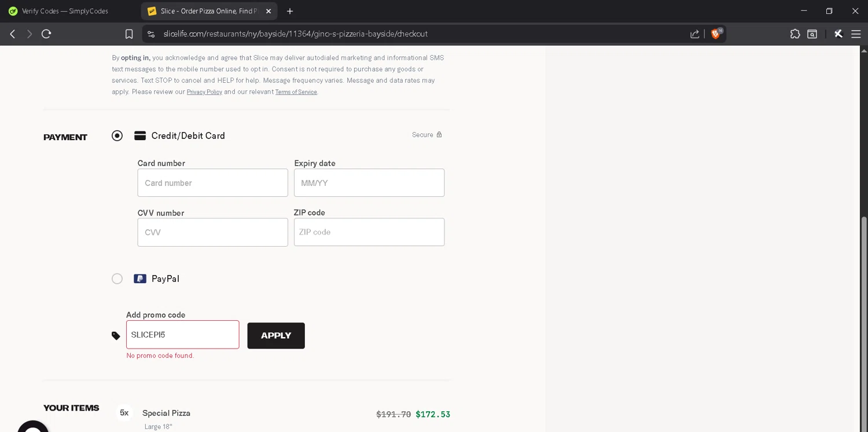Click the "PayPal" payment label

[x=165, y=279]
